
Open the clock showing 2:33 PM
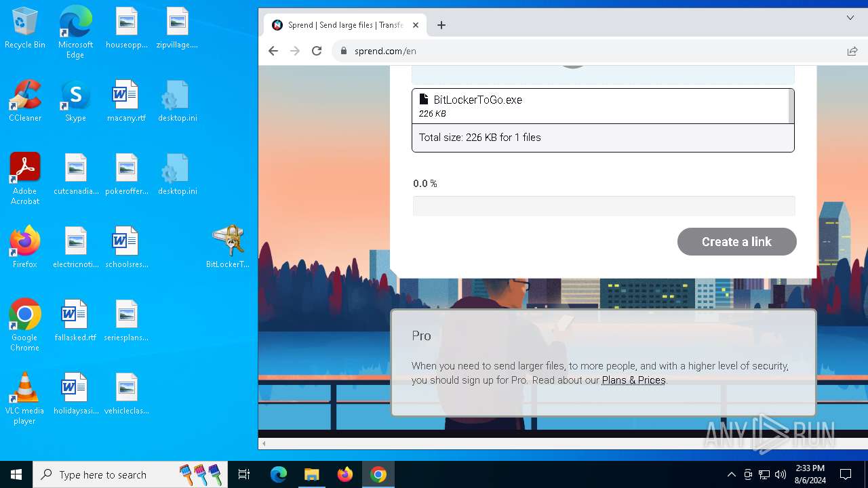point(810,474)
